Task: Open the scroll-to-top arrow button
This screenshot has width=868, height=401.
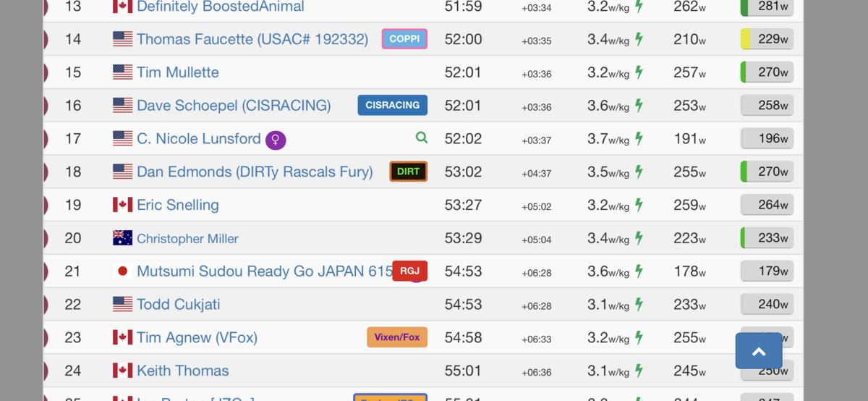Action: pos(759,351)
